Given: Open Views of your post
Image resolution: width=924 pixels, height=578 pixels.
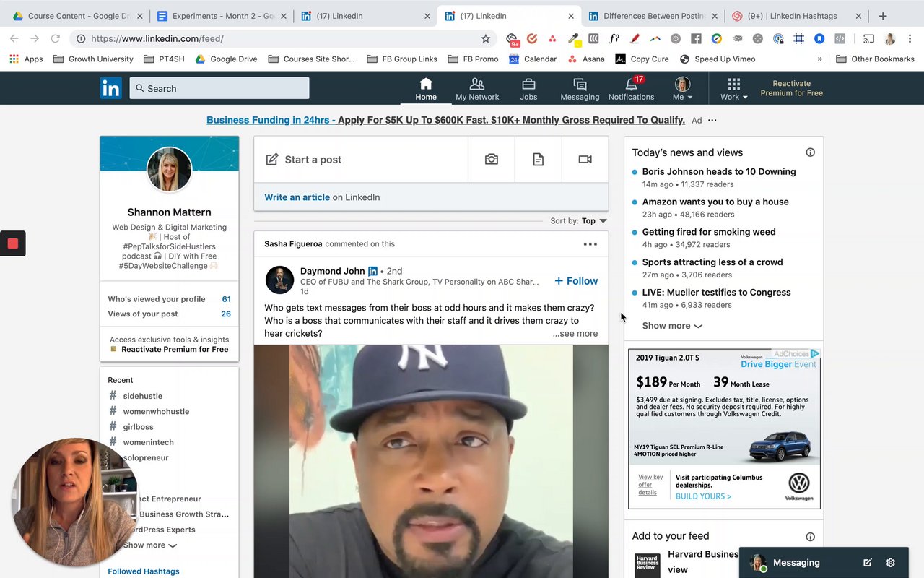Looking at the screenshot, I should point(169,314).
